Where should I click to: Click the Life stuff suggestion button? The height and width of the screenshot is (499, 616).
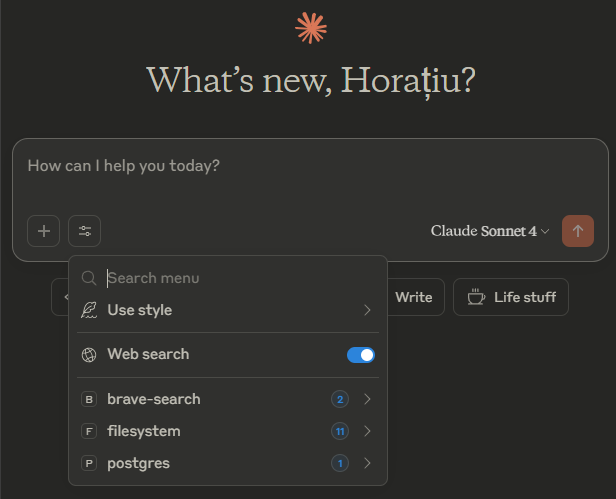pos(511,297)
